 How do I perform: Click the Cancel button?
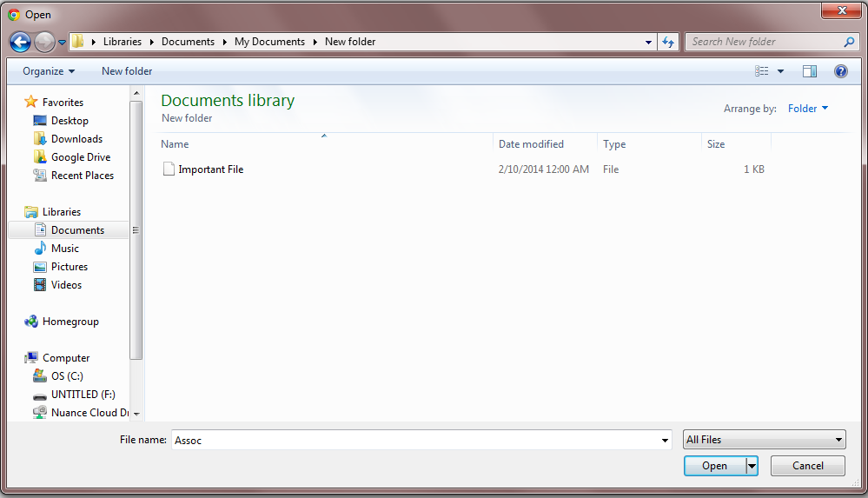click(x=807, y=466)
